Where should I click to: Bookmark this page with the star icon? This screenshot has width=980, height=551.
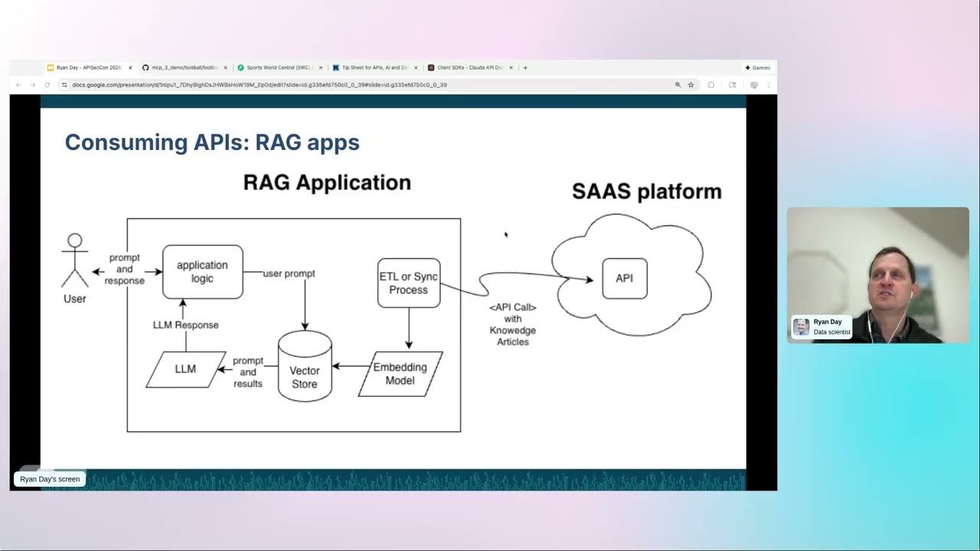click(691, 85)
